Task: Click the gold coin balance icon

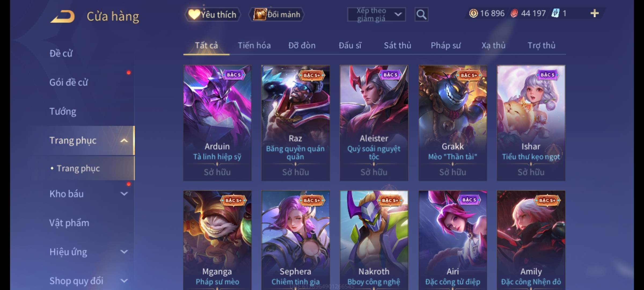Action: tap(473, 13)
